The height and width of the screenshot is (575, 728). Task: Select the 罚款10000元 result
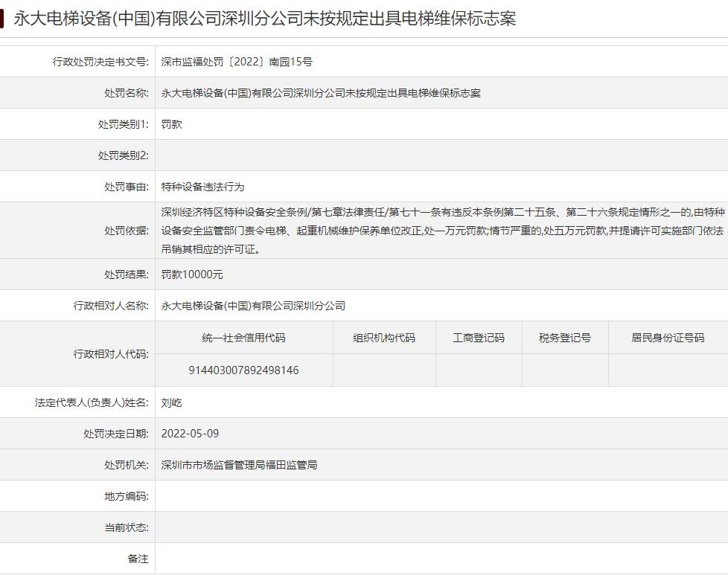pyautogui.click(x=192, y=274)
